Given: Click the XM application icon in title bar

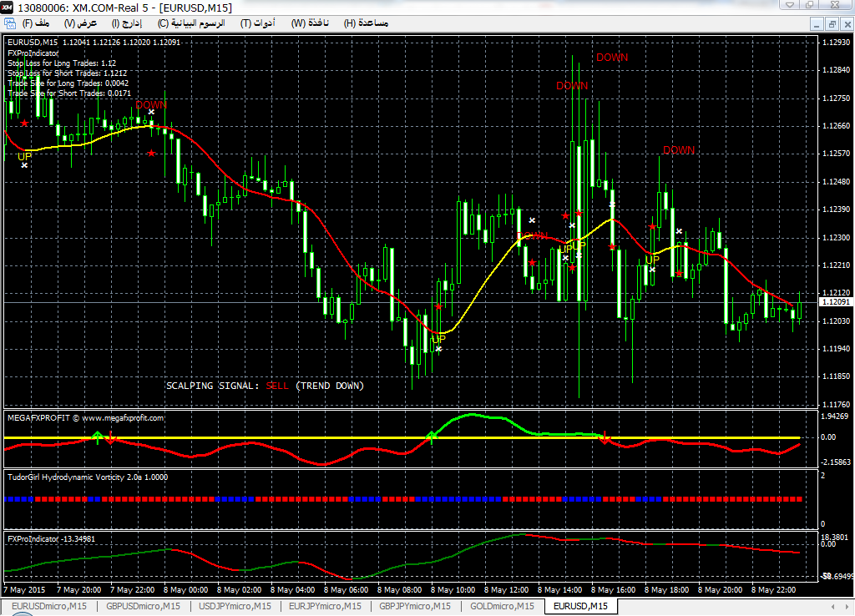Looking at the screenshot, I should pyautogui.click(x=8, y=7).
